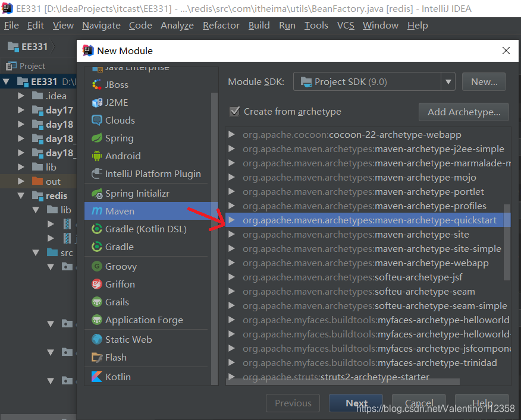
Task: Select softeu-archetype-seam archetype row
Action: (368, 291)
